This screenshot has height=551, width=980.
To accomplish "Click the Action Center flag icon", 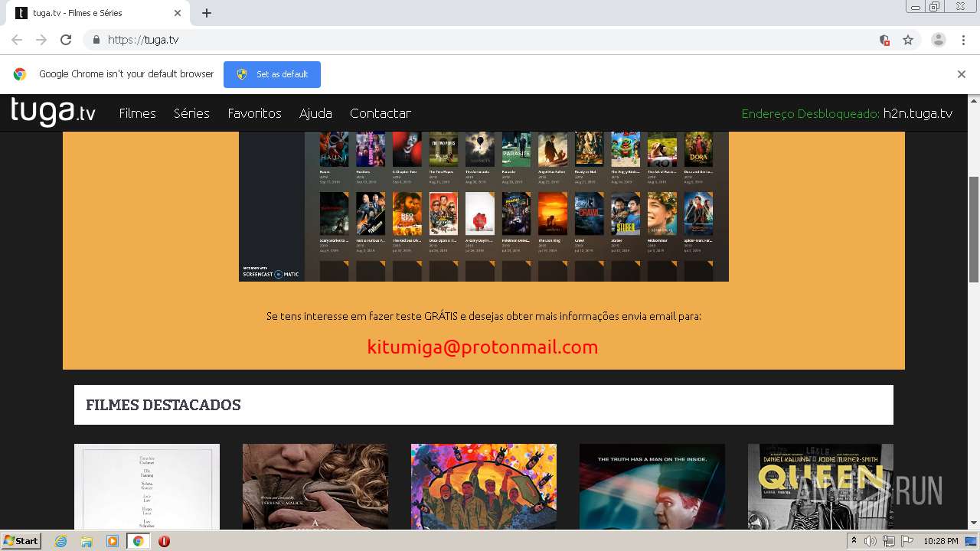I will coord(906,541).
